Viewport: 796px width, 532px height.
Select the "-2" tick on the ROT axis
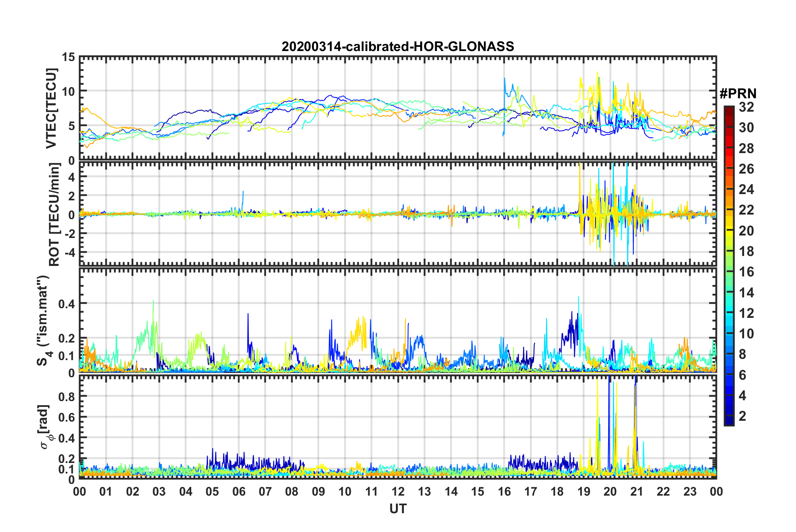69,234
